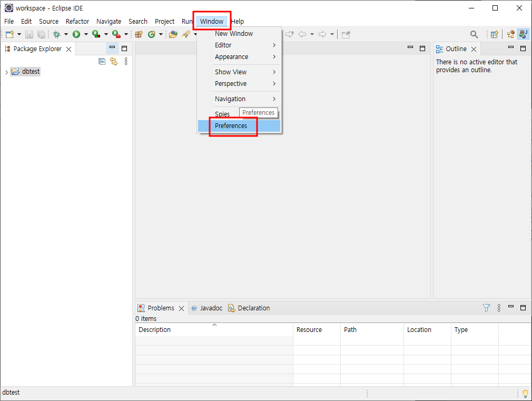The image size is (532, 401).
Task: Open the New Java Class dropdown arrow
Action: coord(161,34)
